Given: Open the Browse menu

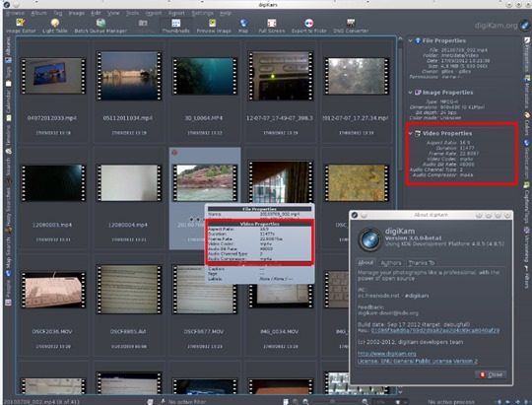Looking at the screenshot, I should (15, 13).
